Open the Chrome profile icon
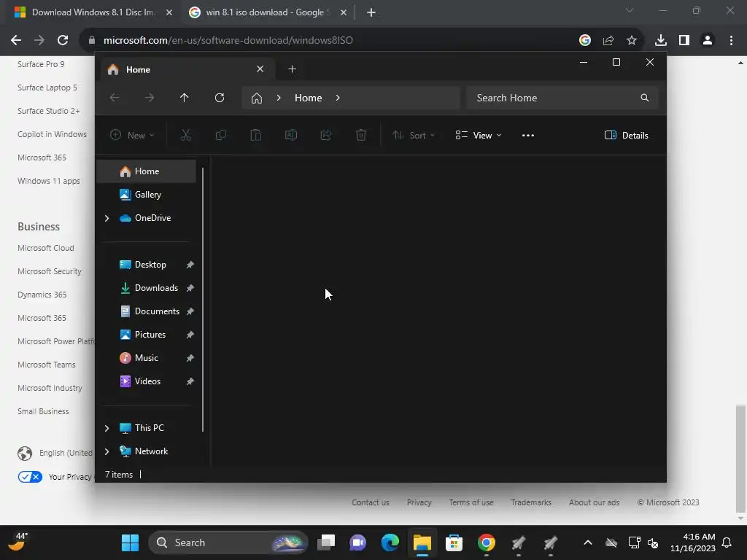This screenshot has height=560, width=747. 708,41
